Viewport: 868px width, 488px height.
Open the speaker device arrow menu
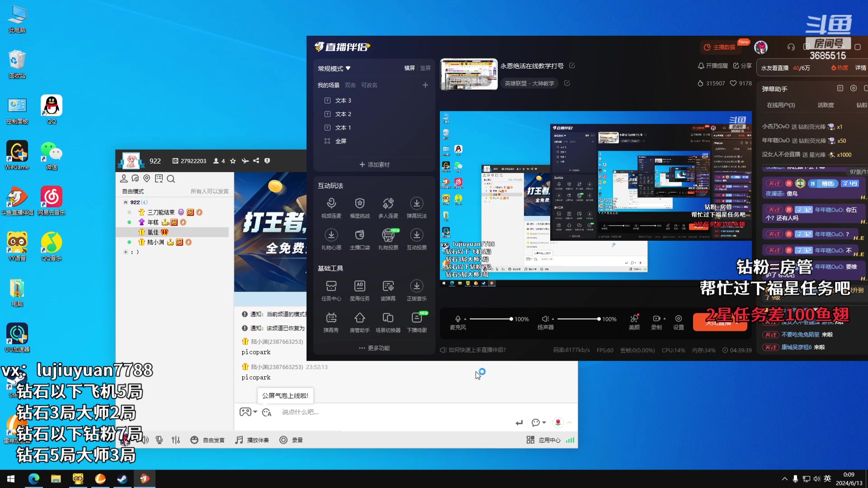click(x=553, y=319)
